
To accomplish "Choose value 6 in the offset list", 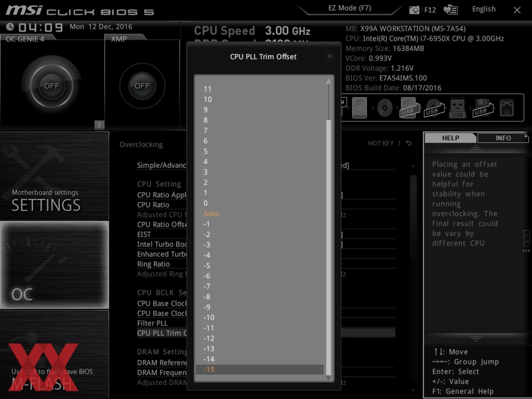I will click(259, 141).
